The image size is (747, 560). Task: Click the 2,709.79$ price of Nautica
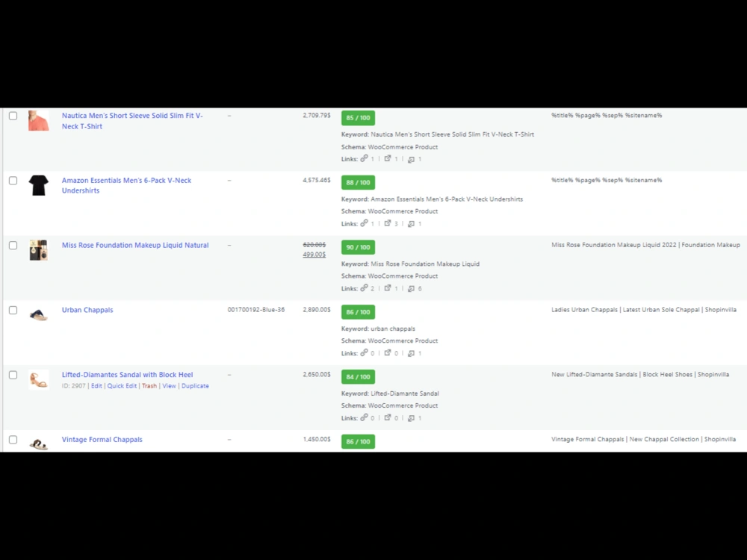pyautogui.click(x=316, y=115)
